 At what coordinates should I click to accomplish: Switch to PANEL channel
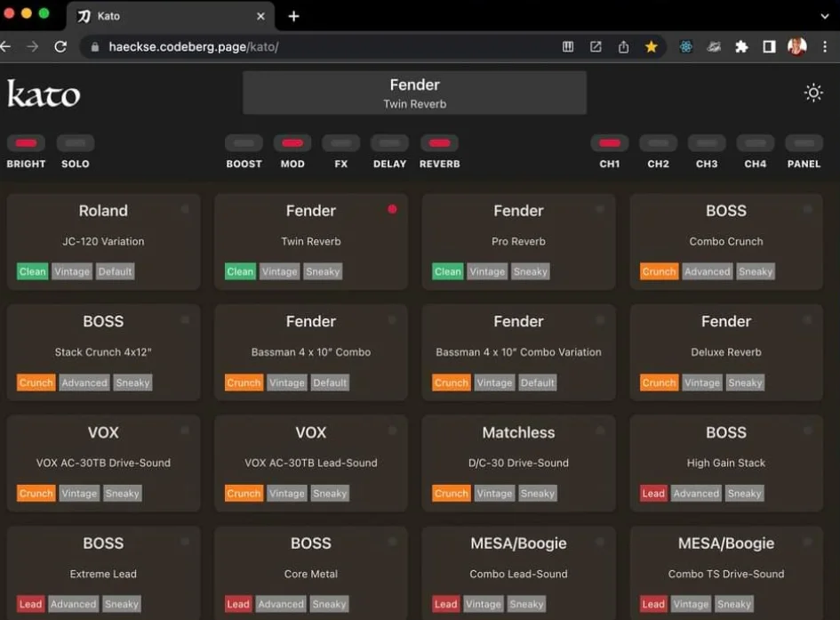(804, 143)
